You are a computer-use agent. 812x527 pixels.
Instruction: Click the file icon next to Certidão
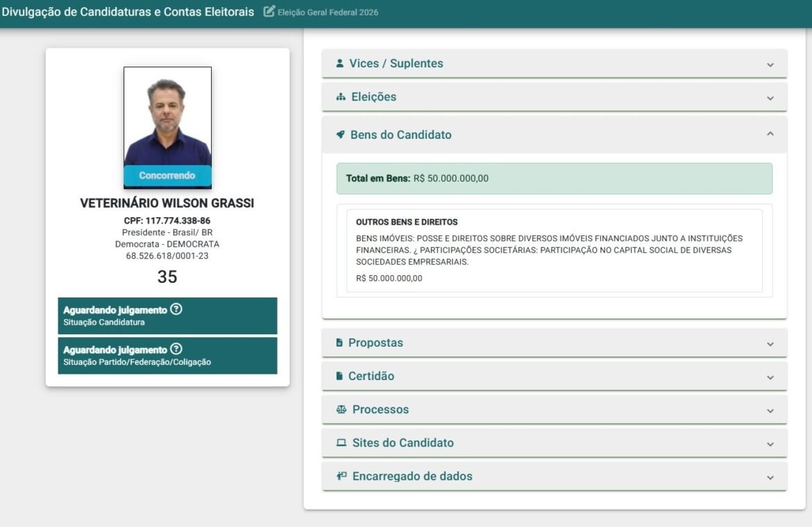pos(339,376)
